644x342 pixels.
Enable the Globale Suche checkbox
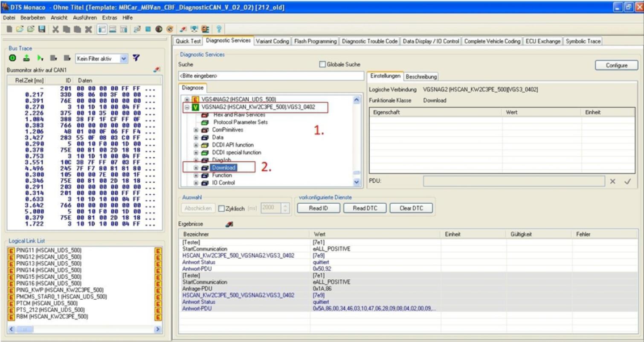point(322,64)
